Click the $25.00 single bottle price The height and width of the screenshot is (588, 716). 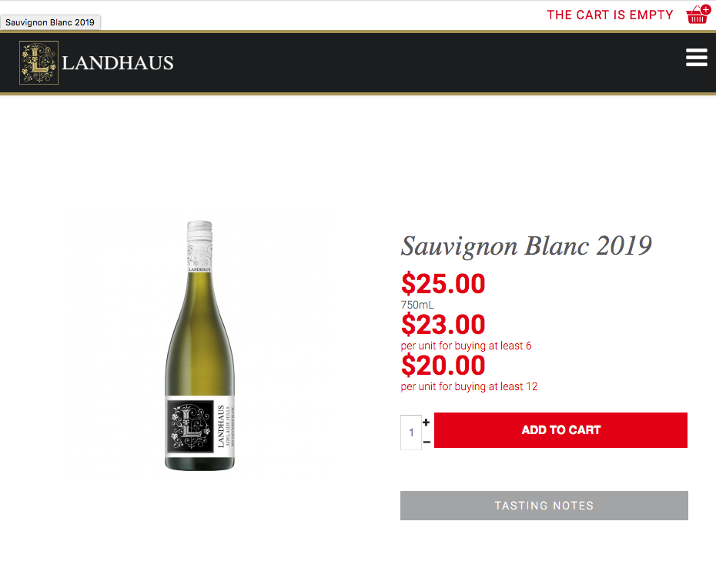(443, 283)
